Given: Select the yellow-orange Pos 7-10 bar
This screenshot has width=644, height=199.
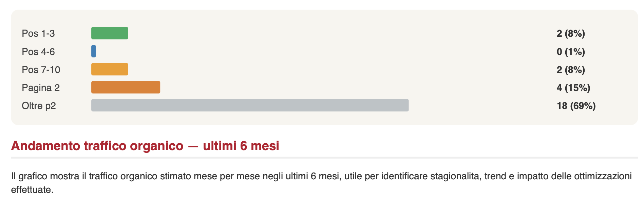Looking at the screenshot, I should coord(110,69).
